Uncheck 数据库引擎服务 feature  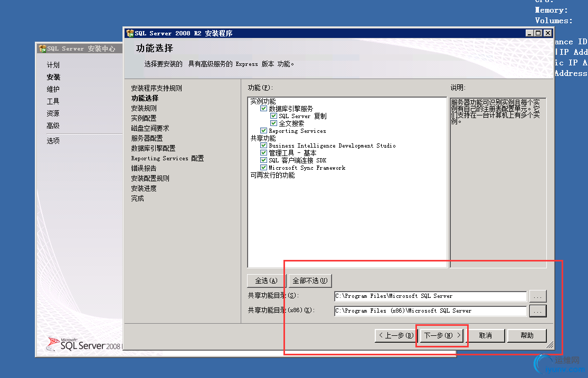point(263,109)
